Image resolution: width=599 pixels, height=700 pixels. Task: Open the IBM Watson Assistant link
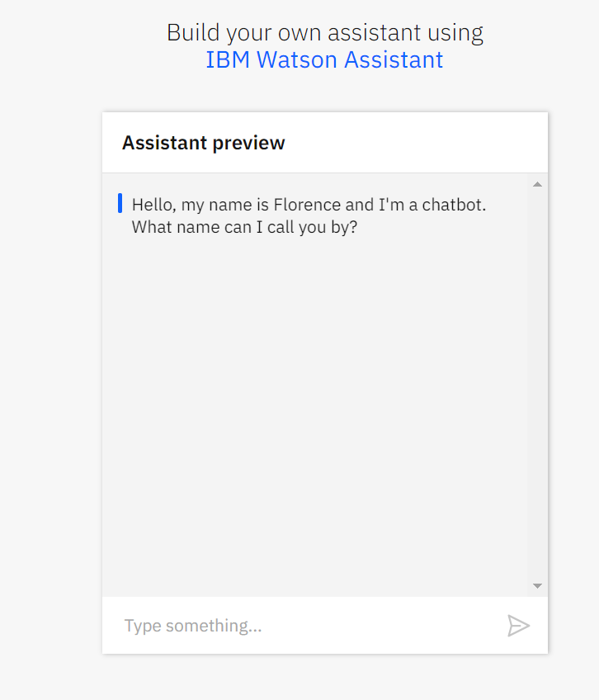(324, 59)
